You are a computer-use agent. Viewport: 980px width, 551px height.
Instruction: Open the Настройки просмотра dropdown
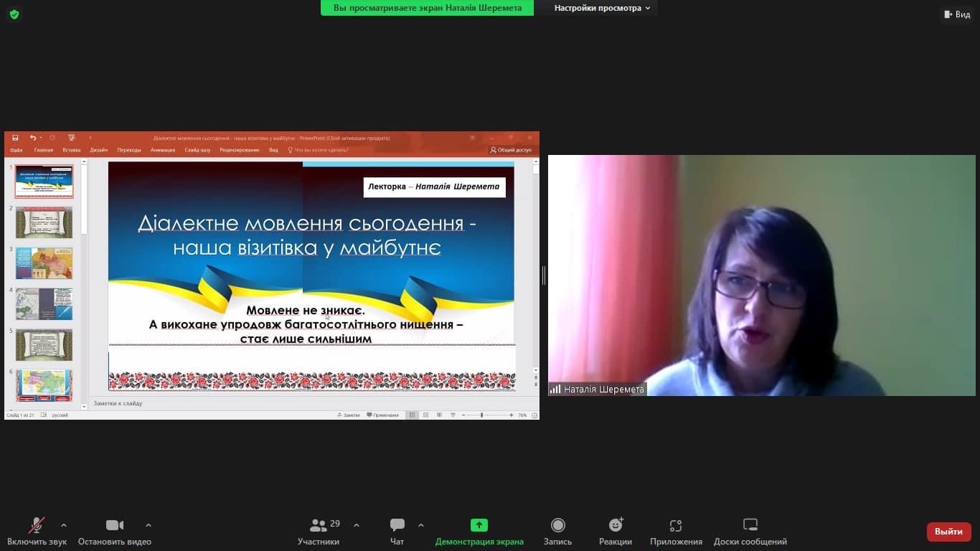pos(601,8)
